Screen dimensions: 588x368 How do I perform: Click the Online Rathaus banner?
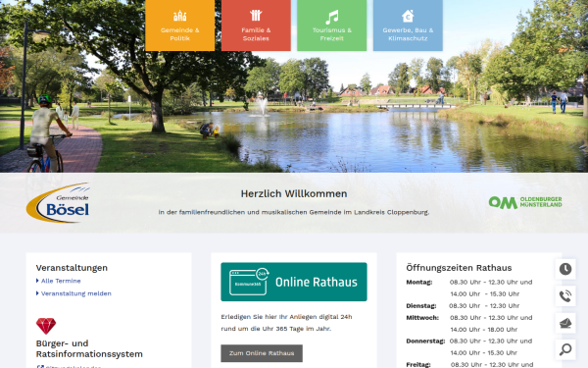pyautogui.click(x=294, y=282)
